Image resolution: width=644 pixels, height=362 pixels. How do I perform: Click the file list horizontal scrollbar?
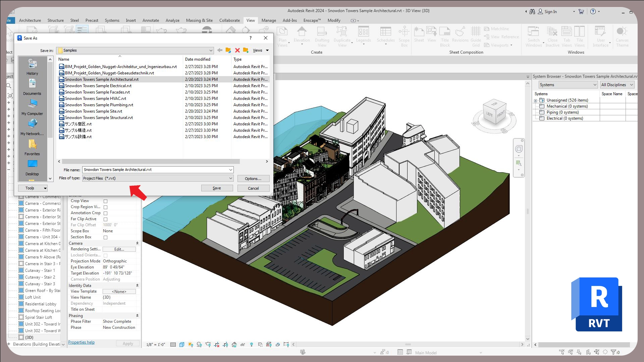pos(151,162)
